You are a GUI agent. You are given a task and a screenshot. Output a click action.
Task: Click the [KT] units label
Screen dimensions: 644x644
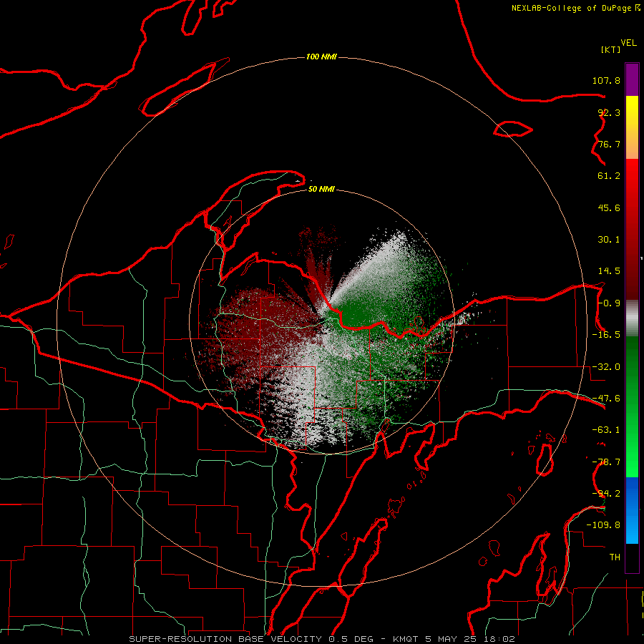tap(611, 49)
